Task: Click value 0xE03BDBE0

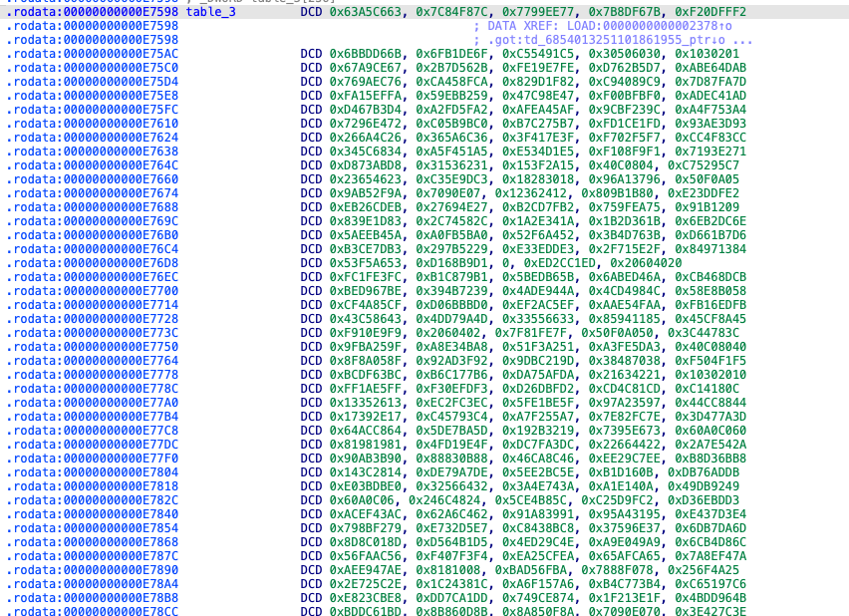Action: [366, 486]
